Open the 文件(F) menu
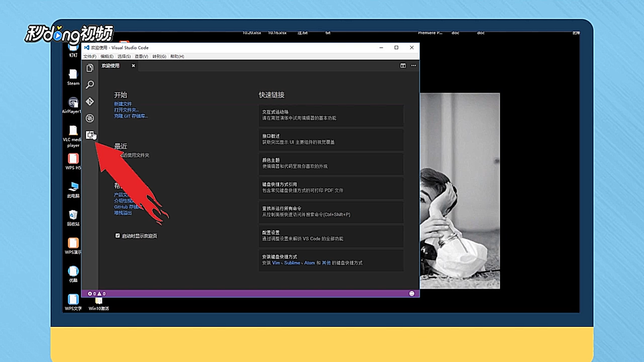This screenshot has height=362, width=644. [90, 56]
